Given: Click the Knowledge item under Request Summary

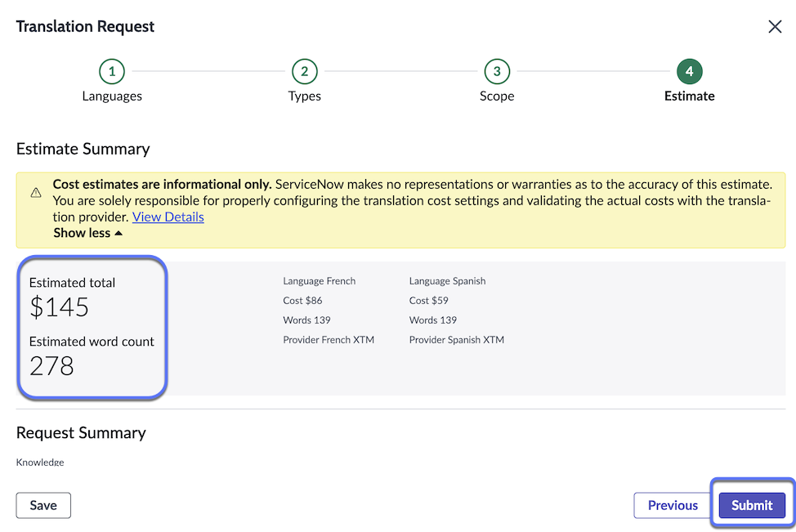Looking at the screenshot, I should pos(40,462).
